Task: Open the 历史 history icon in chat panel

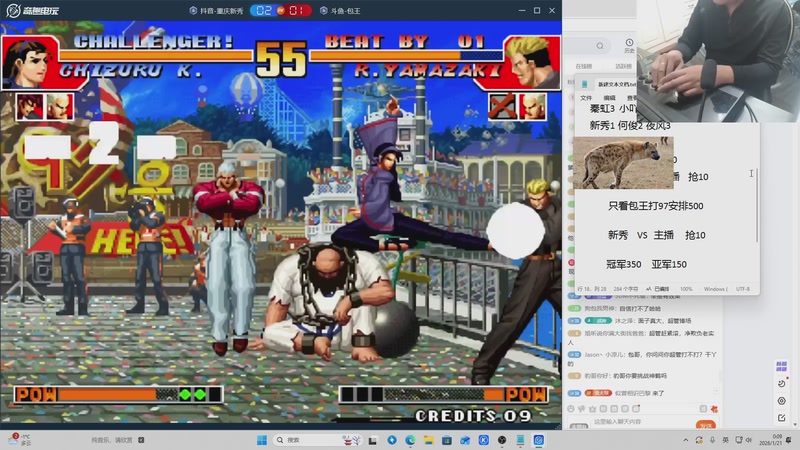Action: [630, 45]
